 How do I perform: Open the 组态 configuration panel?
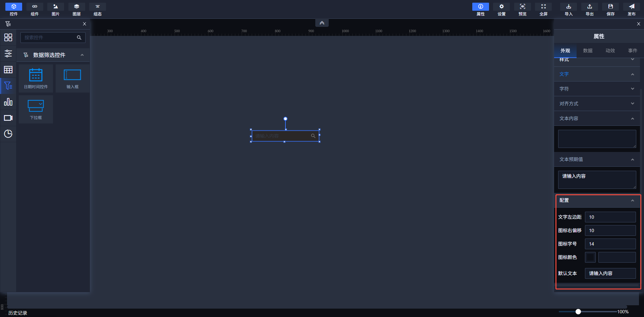tap(98, 9)
